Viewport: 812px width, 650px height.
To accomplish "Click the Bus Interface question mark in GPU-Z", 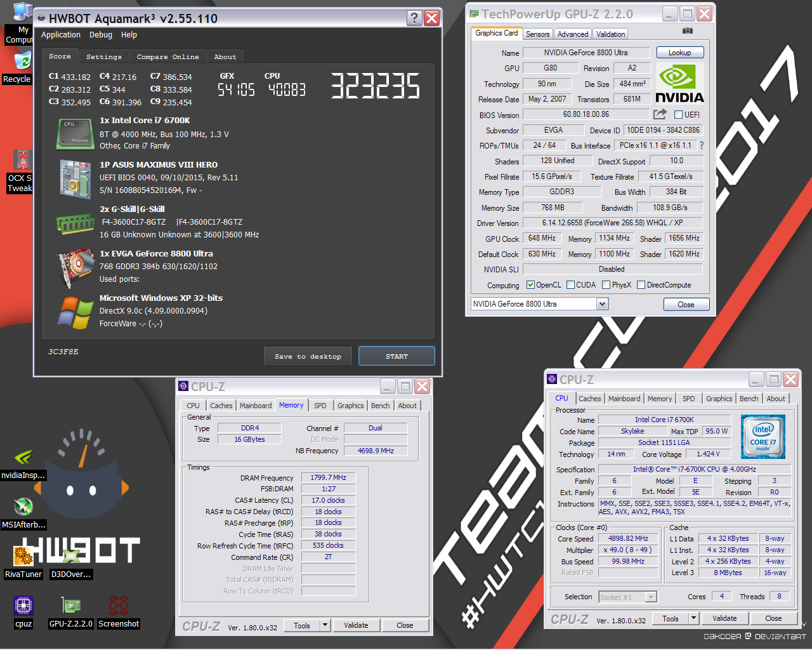I will click(701, 145).
